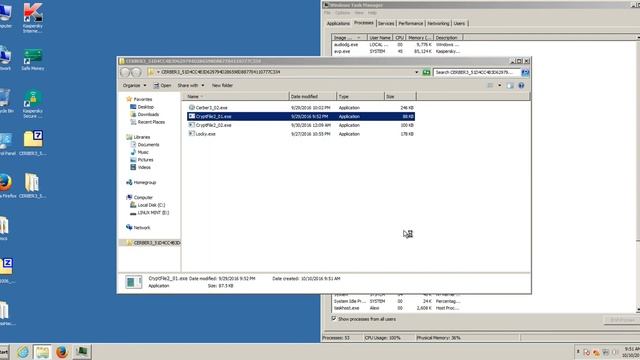
Task: Expand the Network node in the navigation pane
Action: click(138, 228)
